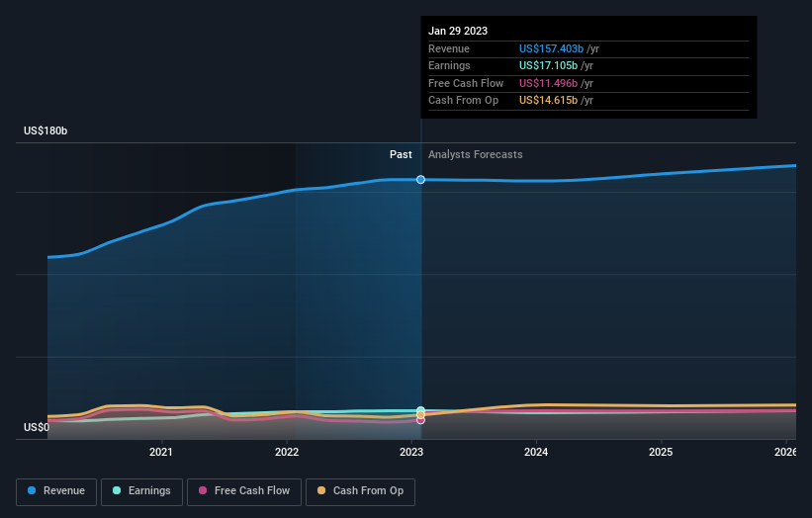
Task: Toggle the Earnings legend button
Action: click(141, 491)
